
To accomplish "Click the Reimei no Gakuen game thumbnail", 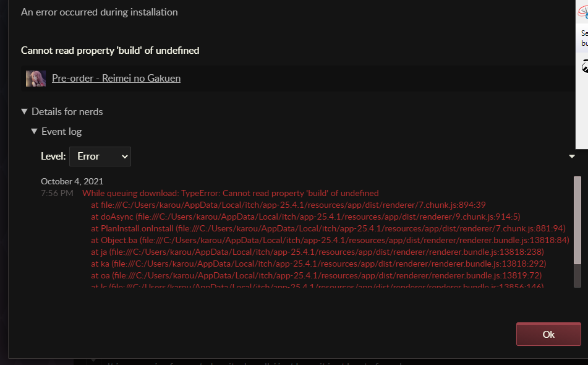I will (36, 79).
